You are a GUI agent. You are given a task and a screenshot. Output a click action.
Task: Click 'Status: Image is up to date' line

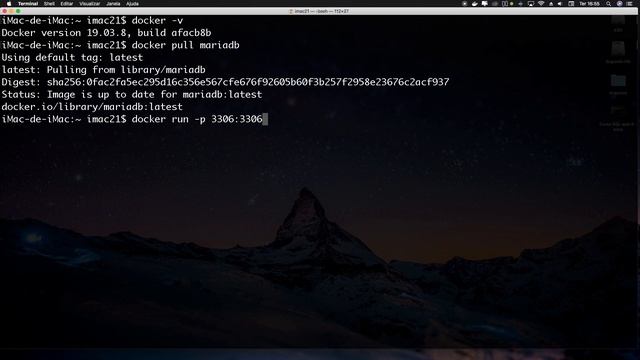tap(132, 94)
